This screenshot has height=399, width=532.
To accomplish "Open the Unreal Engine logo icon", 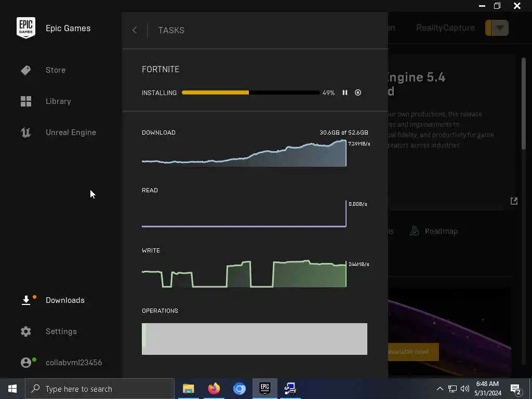I will tap(26, 132).
